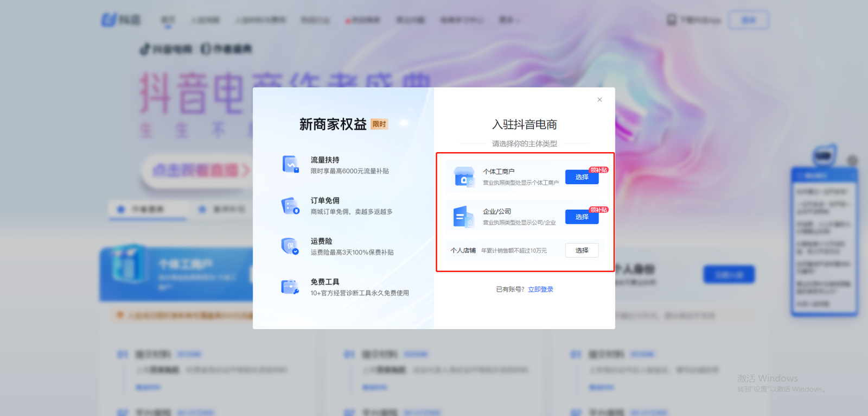Click 商城订单免佣，卖越多返越多 description
The image size is (868, 416).
352,212
